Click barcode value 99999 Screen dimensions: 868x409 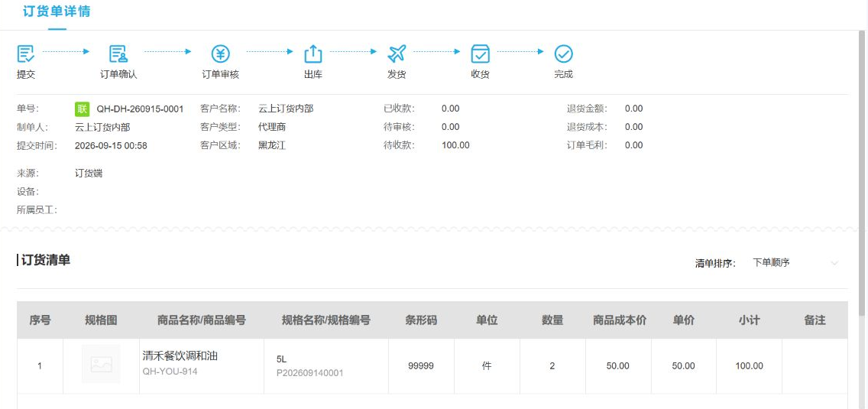pyautogui.click(x=421, y=365)
